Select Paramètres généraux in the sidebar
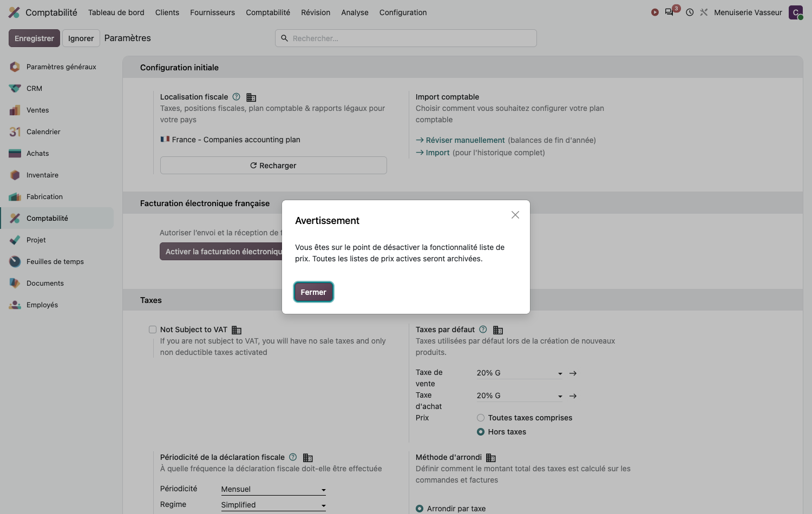 point(57,67)
